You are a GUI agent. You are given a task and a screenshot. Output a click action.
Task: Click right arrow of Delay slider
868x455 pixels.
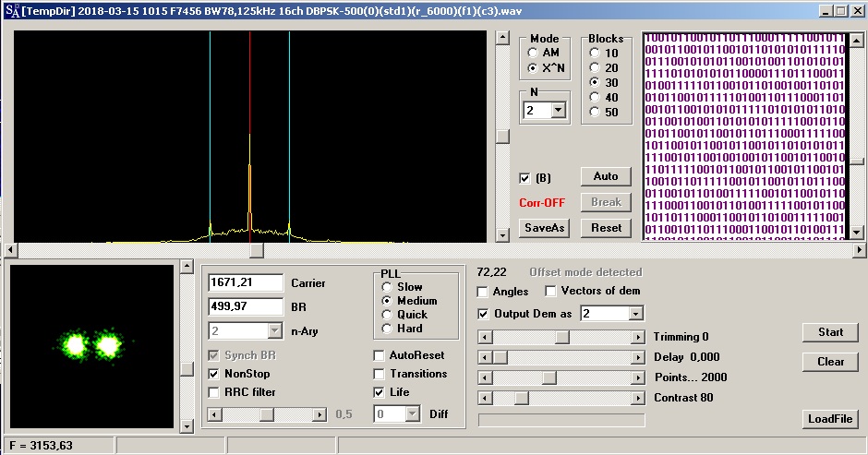(638, 357)
